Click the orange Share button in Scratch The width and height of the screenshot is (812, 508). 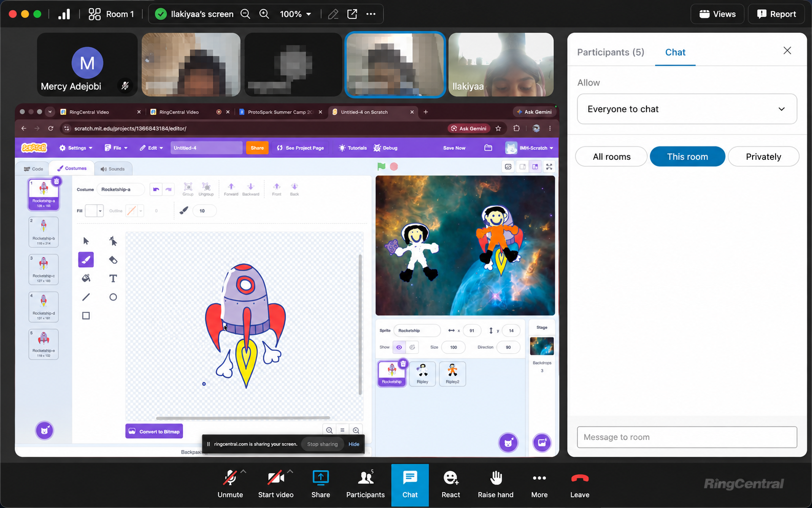(x=257, y=148)
